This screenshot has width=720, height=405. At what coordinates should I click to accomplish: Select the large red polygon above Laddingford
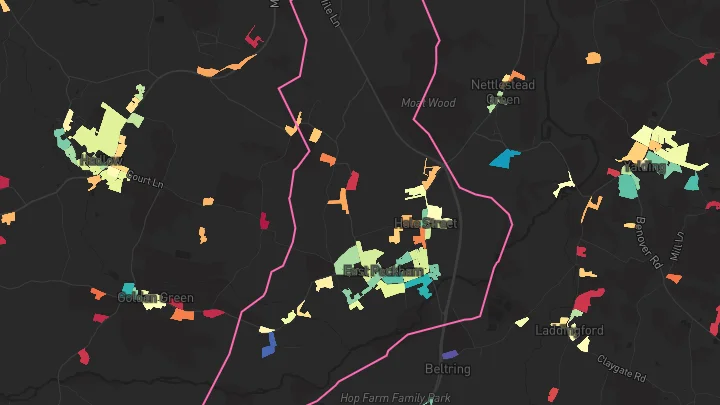(x=587, y=299)
